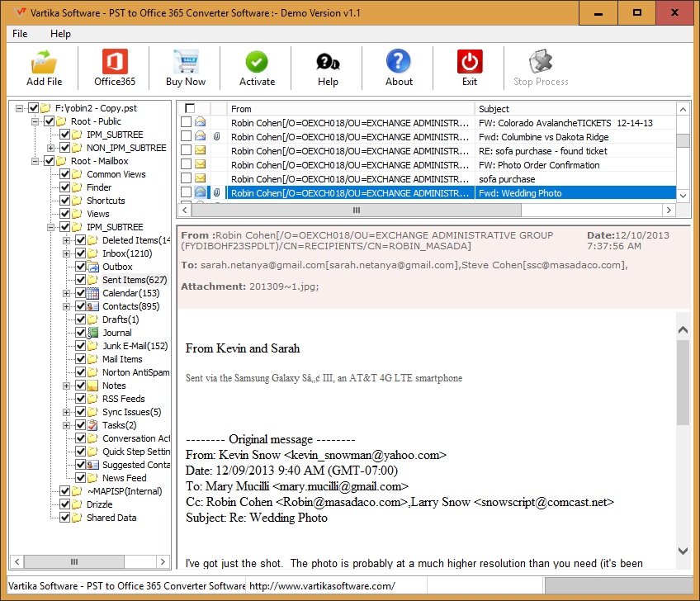
Task: Click the Contacts card icon
Action: [92, 306]
